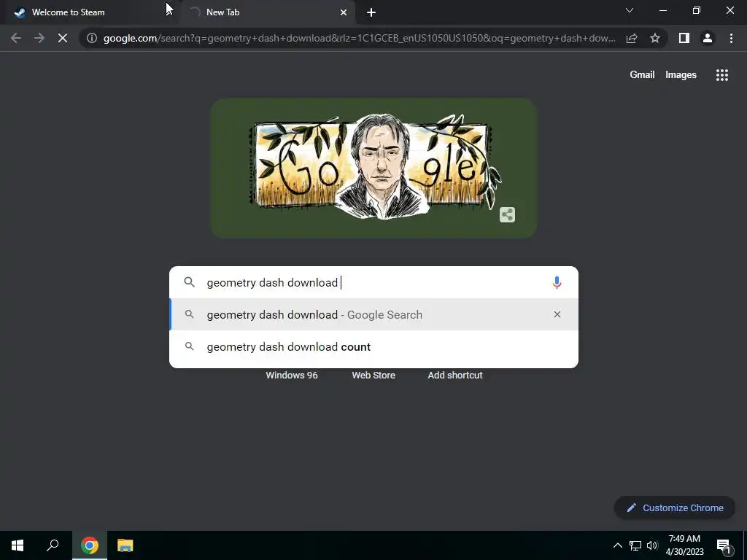Screen dimensions: 747x560
Task: Open the Chrome side panel
Action: tap(684, 38)
